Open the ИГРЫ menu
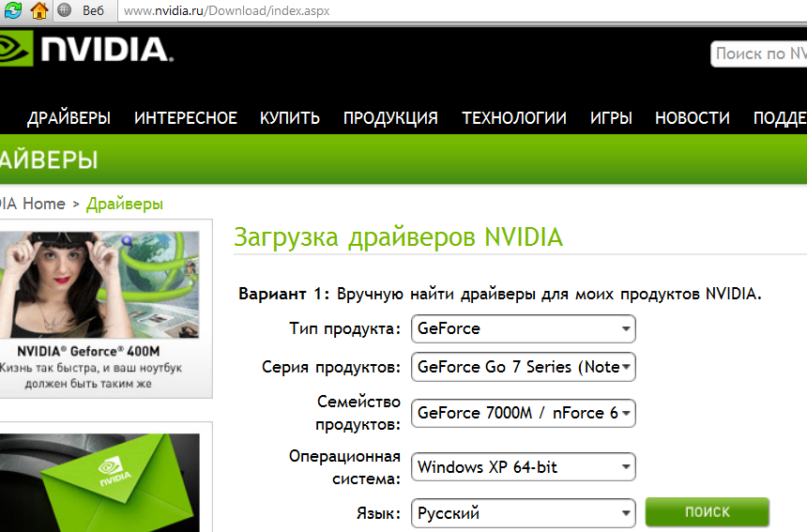Screen dimensions: 807x532 tap(611, 118)
